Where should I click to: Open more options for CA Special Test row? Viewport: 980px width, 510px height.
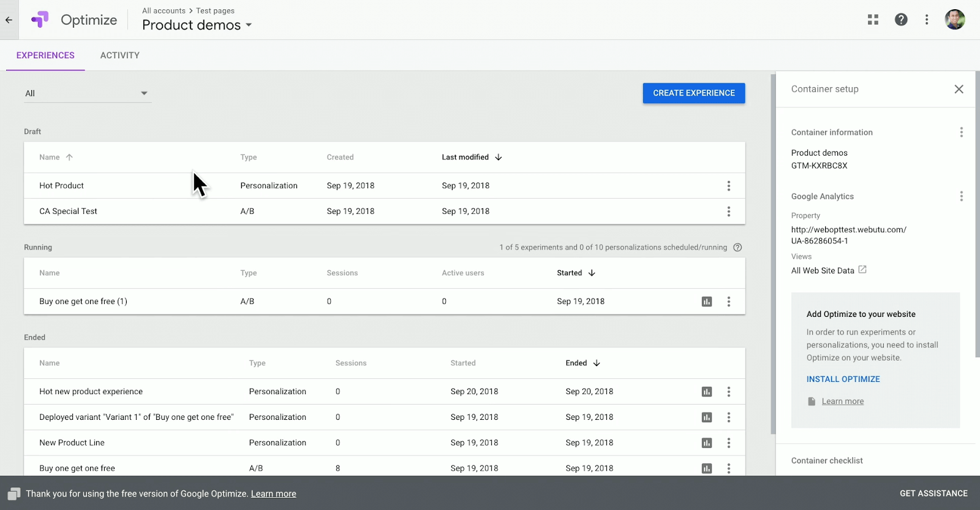(728, 211)
